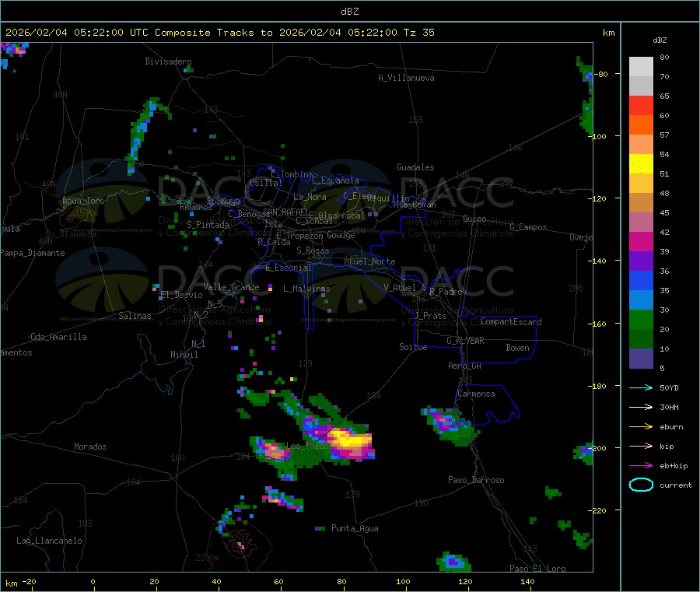
Task: Pick the light blue swatch between 35 and 30
Action: click(x=641, y=300)
